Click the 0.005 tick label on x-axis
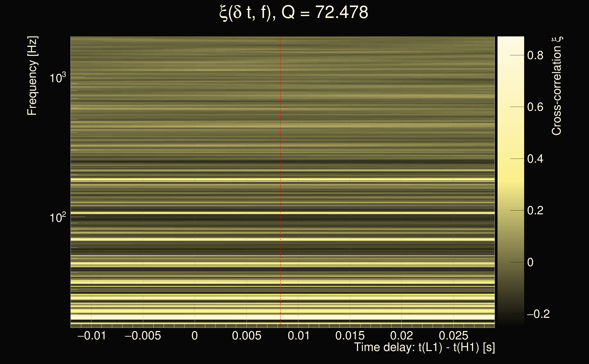Screen dimensions: 589x364 [246, 336]
